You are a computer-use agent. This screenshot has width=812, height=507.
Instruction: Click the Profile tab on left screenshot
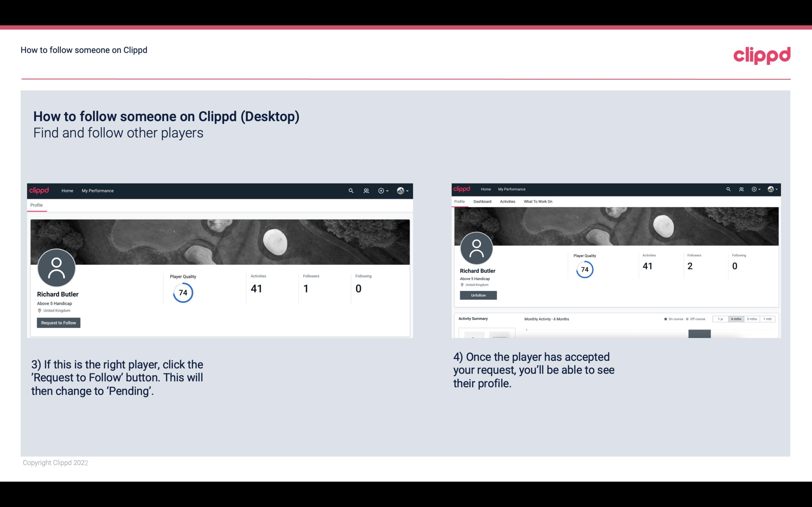pyautogui.click(x=36, y=205)
